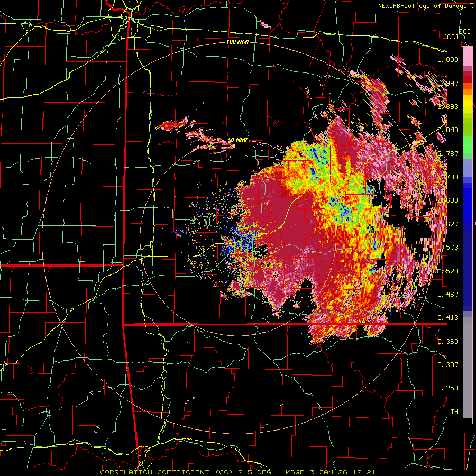This screenshot has width=476, height=476.
Task: Pick the bright green segment of the color bar
Action: 467,143
